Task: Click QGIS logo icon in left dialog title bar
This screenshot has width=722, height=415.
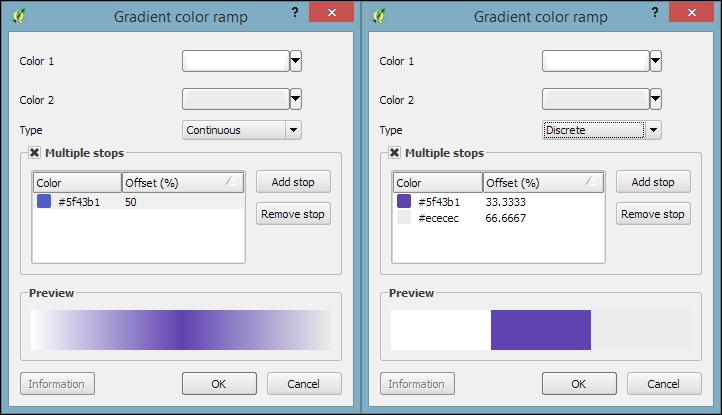Action: [x=19, y=16]
